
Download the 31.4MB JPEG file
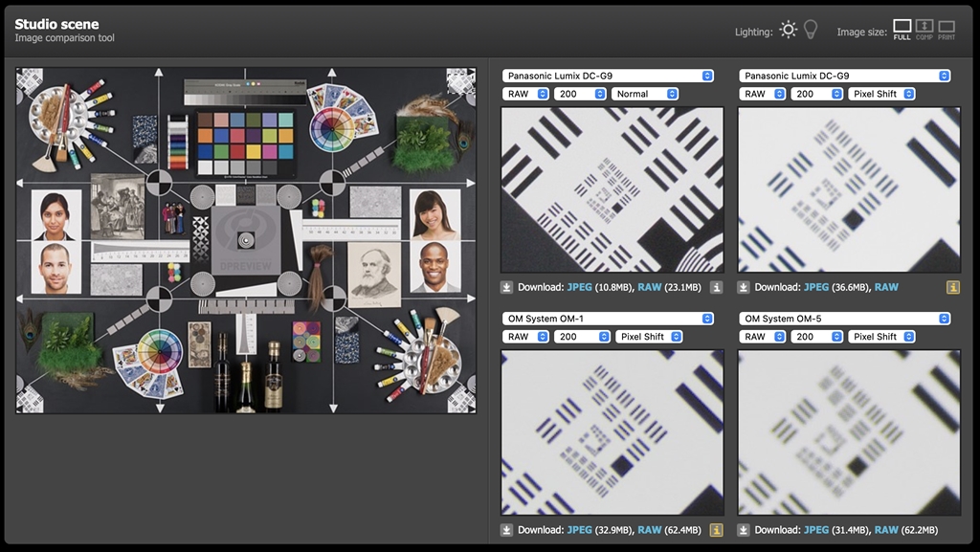(x=816, y=530)
